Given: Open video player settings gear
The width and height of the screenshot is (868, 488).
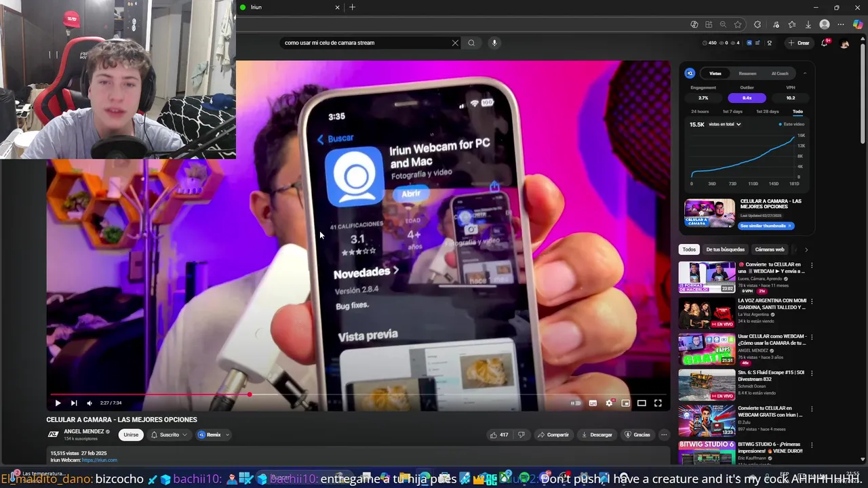Looking at the screenshot, I should tap(609, 403).
